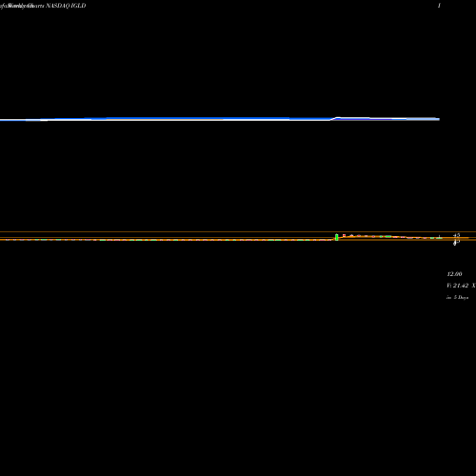The height and width of the screenshot is (476, 476).
Task: Click the '12.00' price label
Action: [x=454, y=274]
